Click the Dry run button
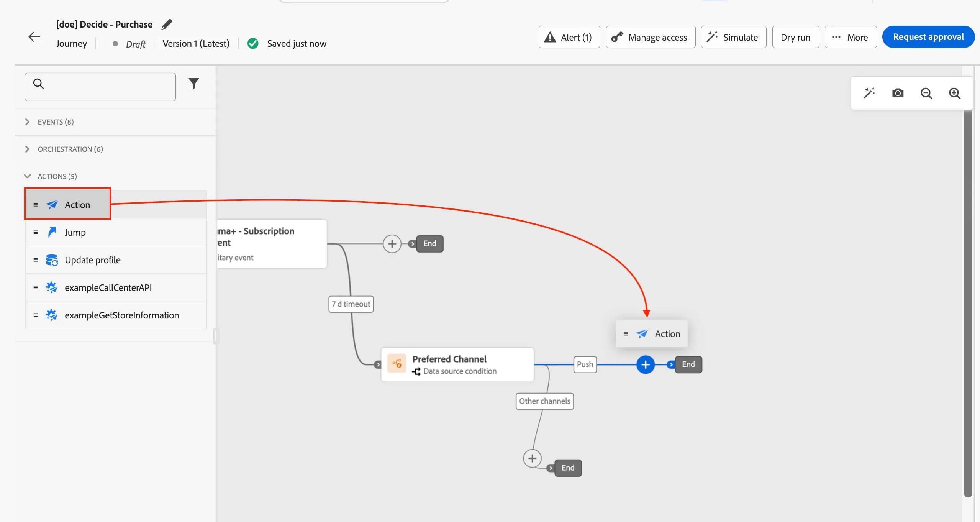The width and height of the screenshot is (980, 522). tap(796, 37)
